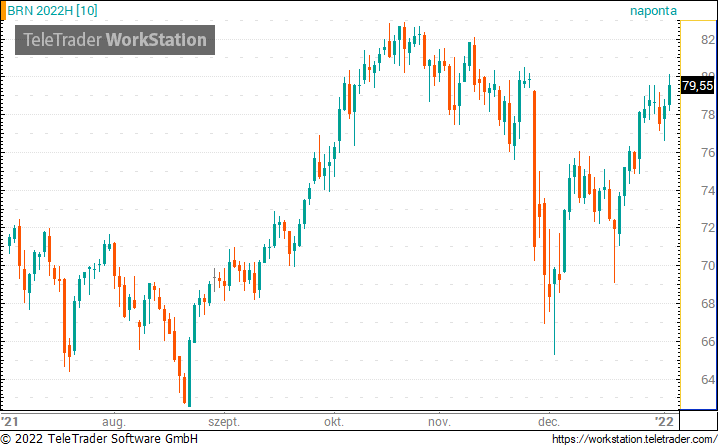Screen dimensions: 718x448
Task: Click the '21 date axis label
Action: point(10,421)
